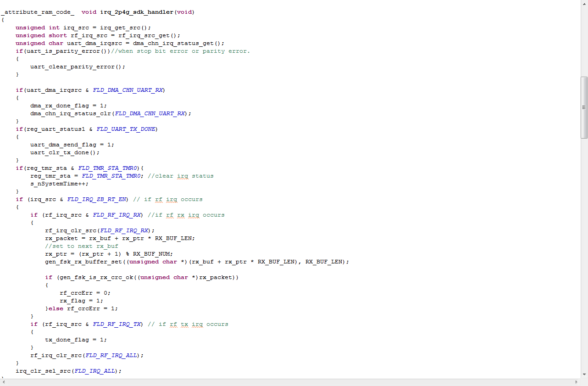Click on s_nSystemTime++ statement

(x=59, y=184)
